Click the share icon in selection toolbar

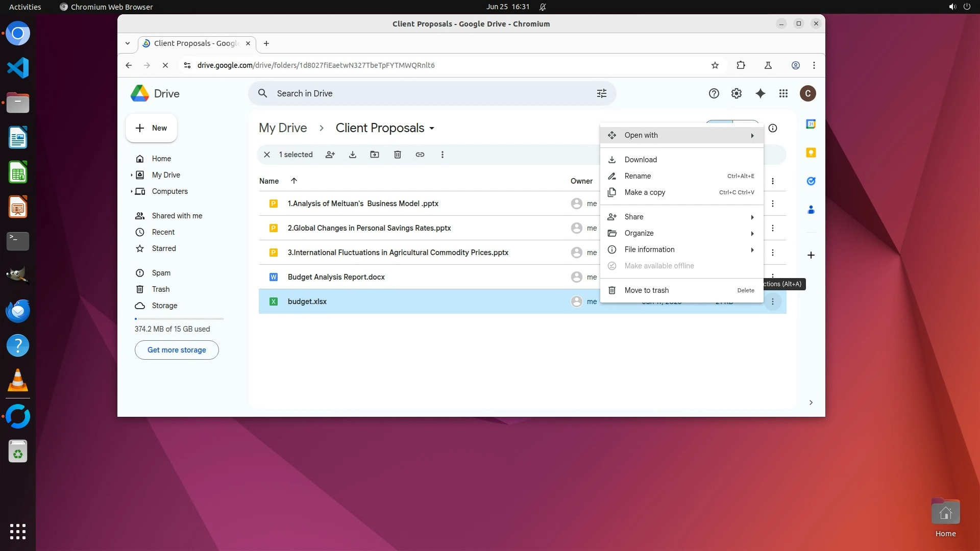[x=330, y=155]
